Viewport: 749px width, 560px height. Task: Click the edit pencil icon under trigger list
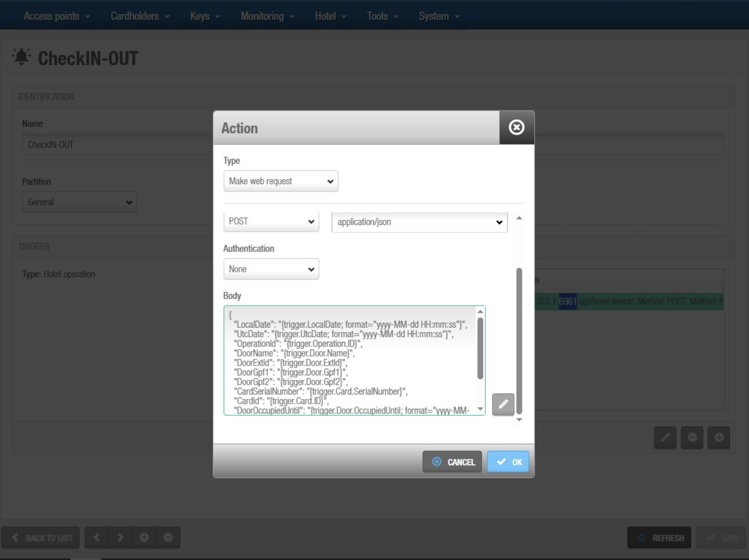pos(665,437)
